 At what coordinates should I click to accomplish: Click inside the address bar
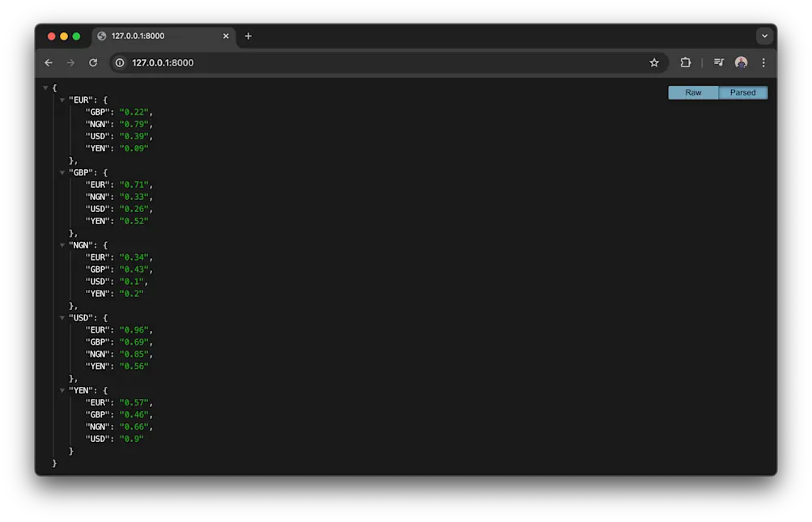pyautogui.click(x=324, y=62)
